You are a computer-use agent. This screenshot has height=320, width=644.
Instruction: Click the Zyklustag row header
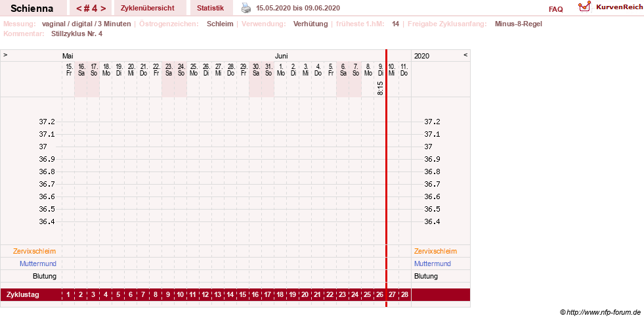[x=22, y=294]
